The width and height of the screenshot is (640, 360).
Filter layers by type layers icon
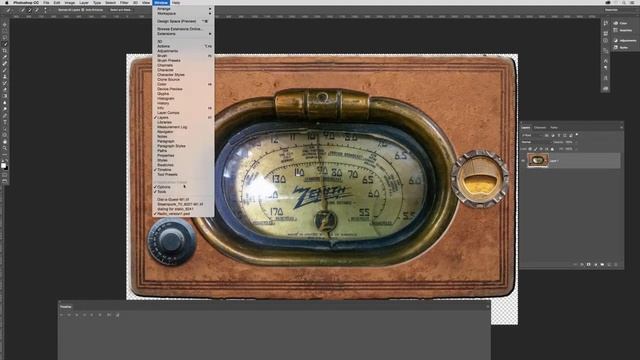coord(559,135)
